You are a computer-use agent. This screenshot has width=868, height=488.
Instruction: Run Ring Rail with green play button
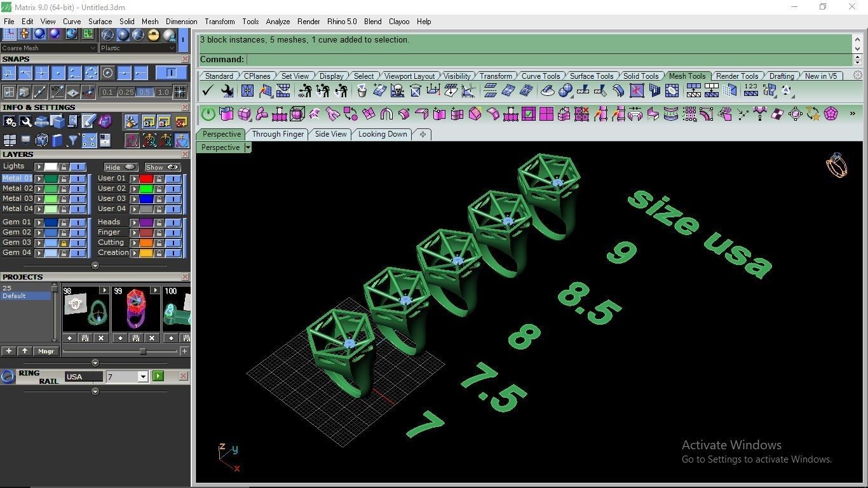(158, 376)
